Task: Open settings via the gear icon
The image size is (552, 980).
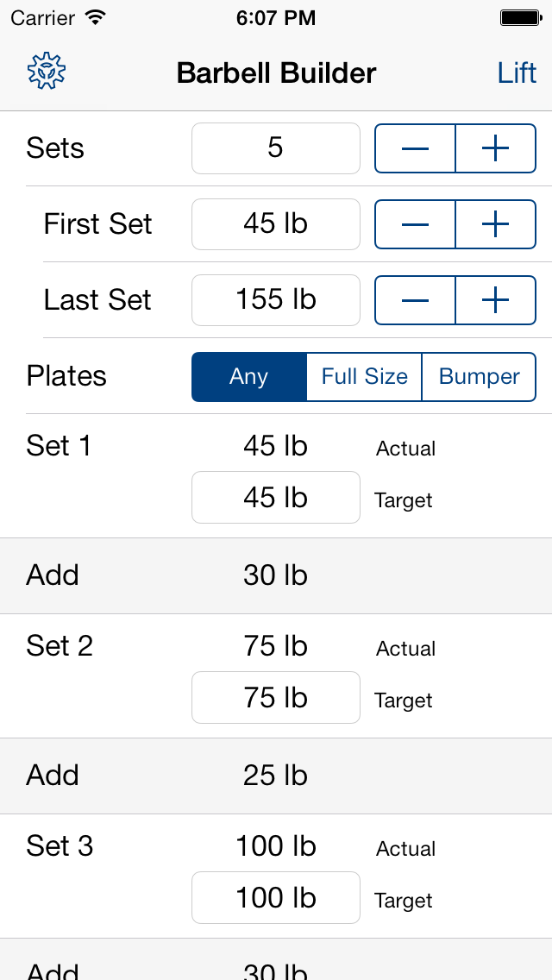Action: [x=47, y=72]
